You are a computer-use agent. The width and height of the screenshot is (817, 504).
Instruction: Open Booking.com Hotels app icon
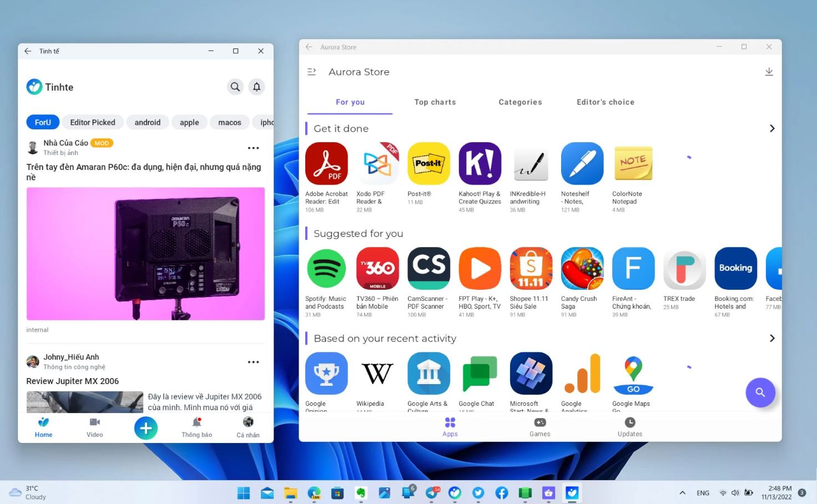tap(735, 268)
